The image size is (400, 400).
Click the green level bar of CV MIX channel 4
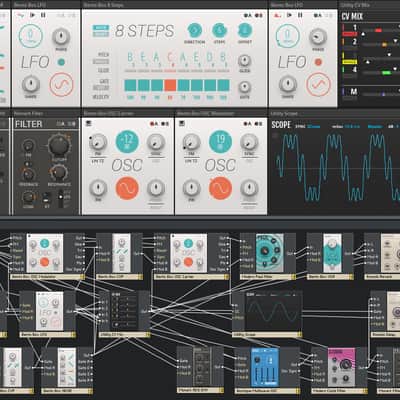click(386, 72)
